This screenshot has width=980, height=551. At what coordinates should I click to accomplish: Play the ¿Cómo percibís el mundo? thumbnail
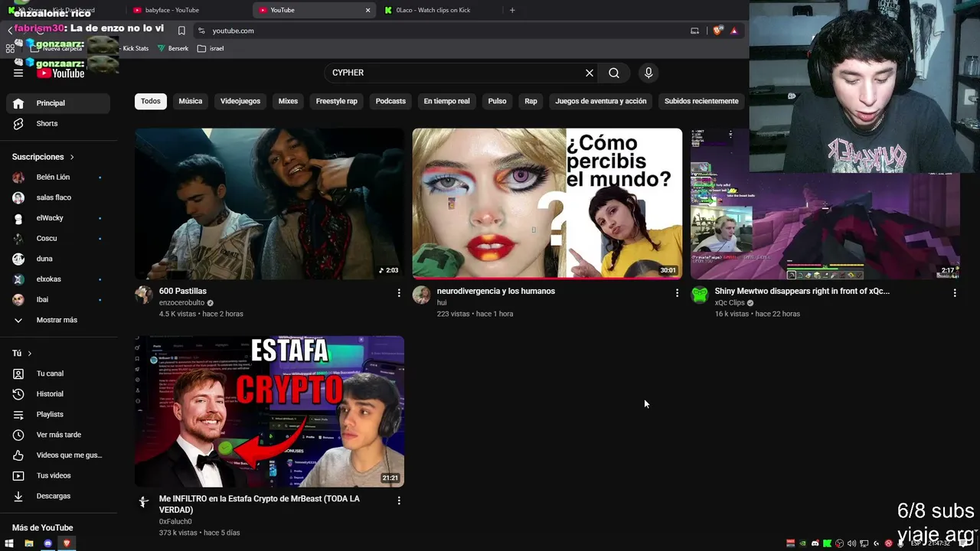547,204
